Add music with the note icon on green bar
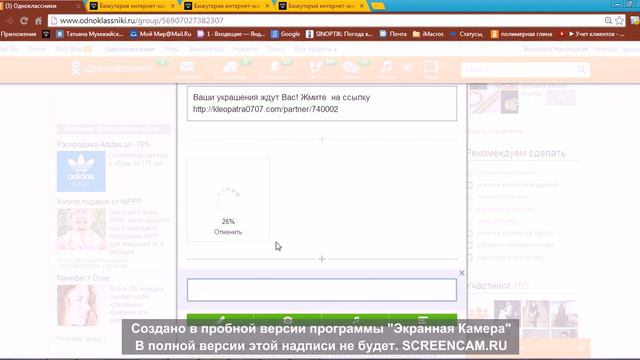This screenshot has height=360, width=640. point(356,319)
